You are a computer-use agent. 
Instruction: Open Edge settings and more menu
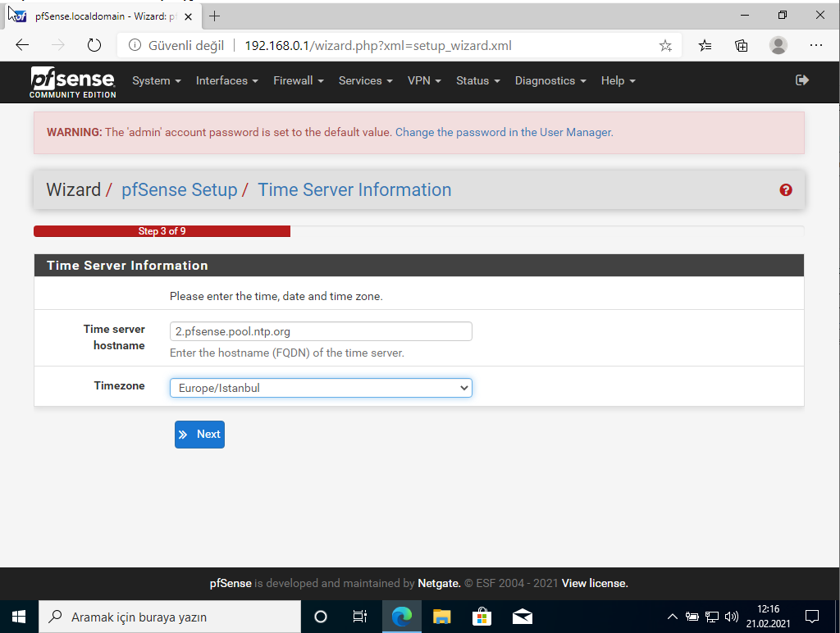(x=816, y=46)
